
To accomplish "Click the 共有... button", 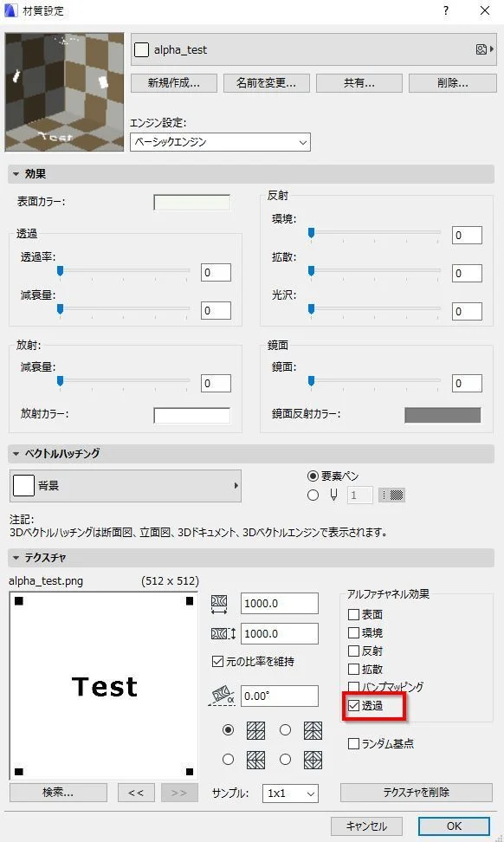I will point(359,82).
